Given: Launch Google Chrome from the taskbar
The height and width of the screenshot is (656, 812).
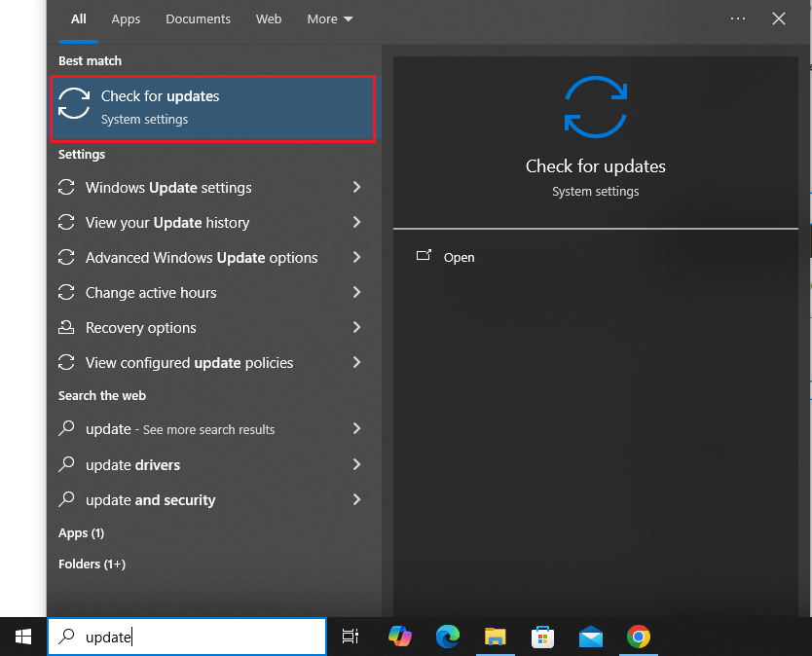Looking at the screenshot, I should pos(638,637).
